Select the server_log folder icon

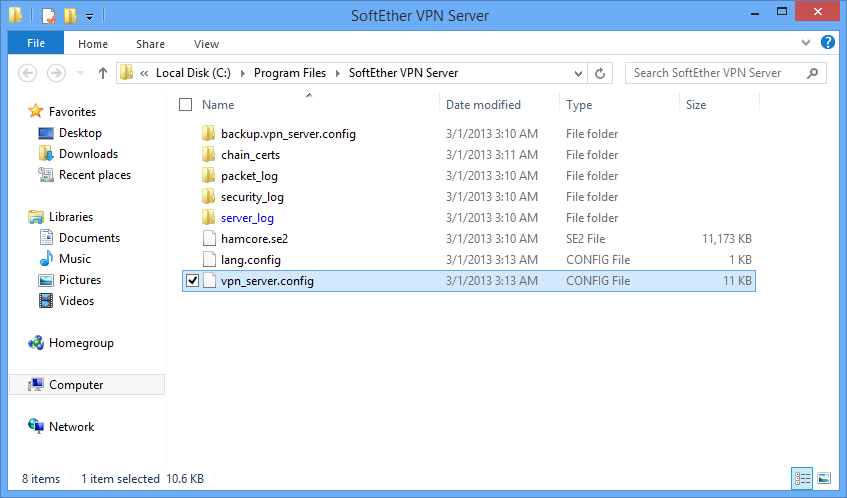click(x=209, y=218)
